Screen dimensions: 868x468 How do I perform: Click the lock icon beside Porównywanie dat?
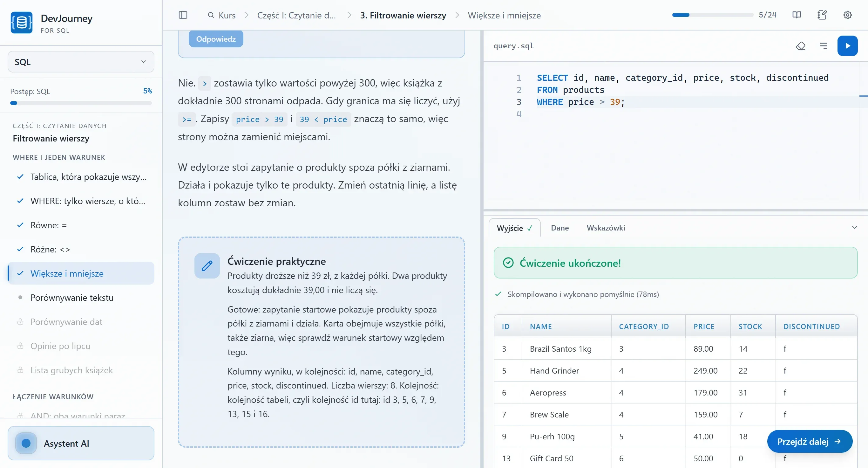[x=20, y=322]
